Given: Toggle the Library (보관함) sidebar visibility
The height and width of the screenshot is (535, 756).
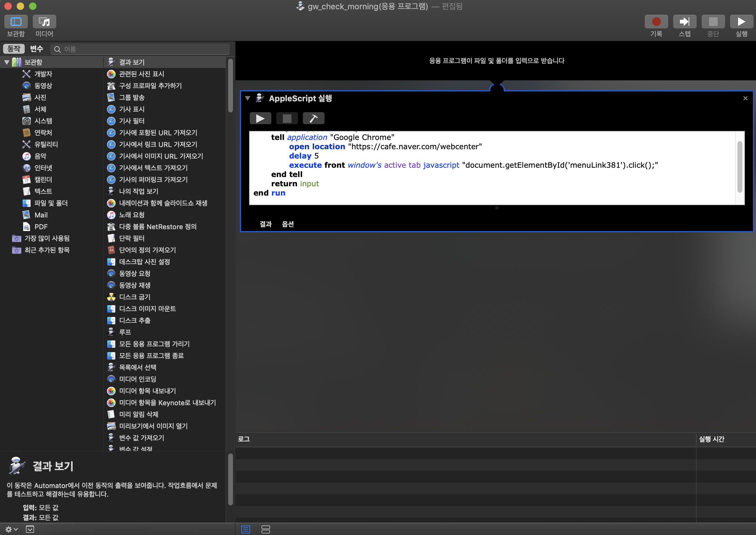Looking at the screenshot, I should [x=16, y=22].
